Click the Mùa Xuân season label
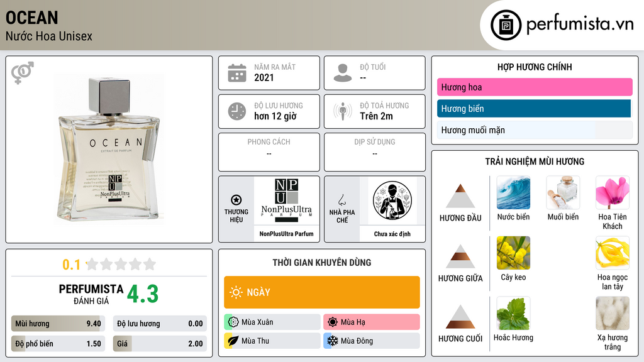 tap(257, 322)
